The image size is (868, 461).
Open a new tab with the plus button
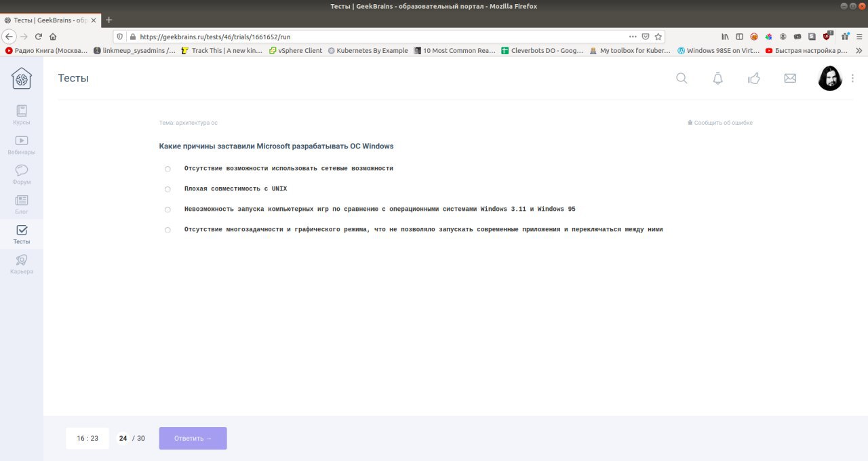coord(109,20)
